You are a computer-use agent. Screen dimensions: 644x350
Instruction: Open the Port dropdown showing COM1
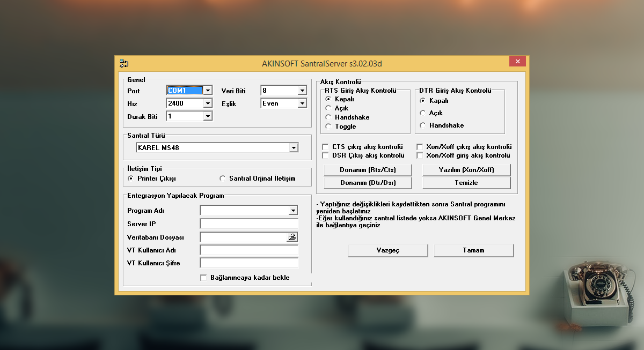coord(208,90)
